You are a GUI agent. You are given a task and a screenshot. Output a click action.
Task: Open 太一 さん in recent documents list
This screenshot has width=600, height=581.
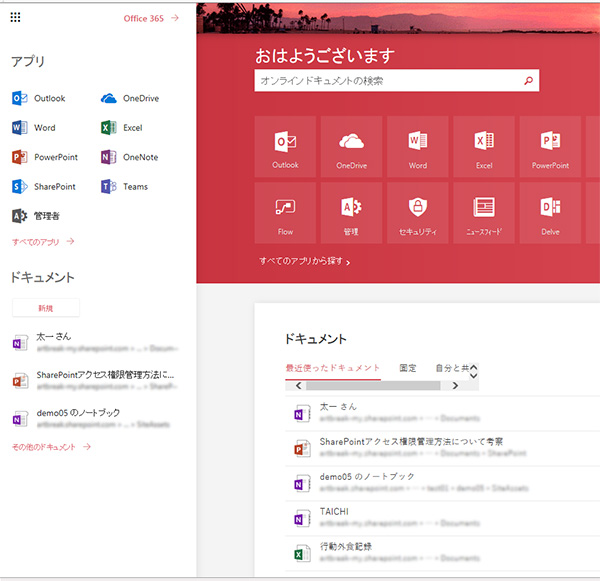point(442,413)
